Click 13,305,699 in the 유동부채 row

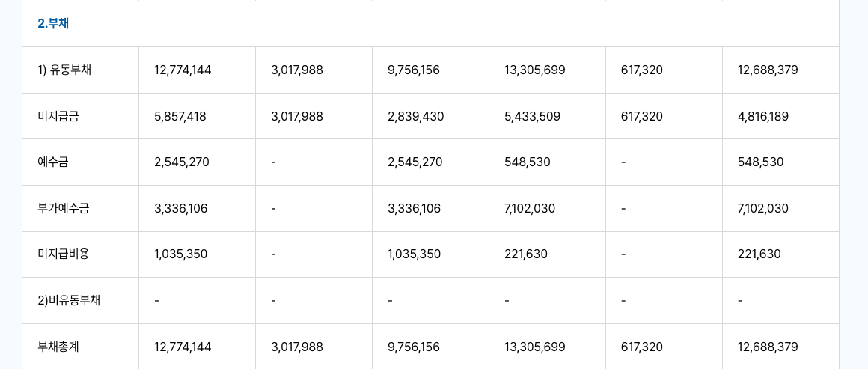tap(534, 70)
